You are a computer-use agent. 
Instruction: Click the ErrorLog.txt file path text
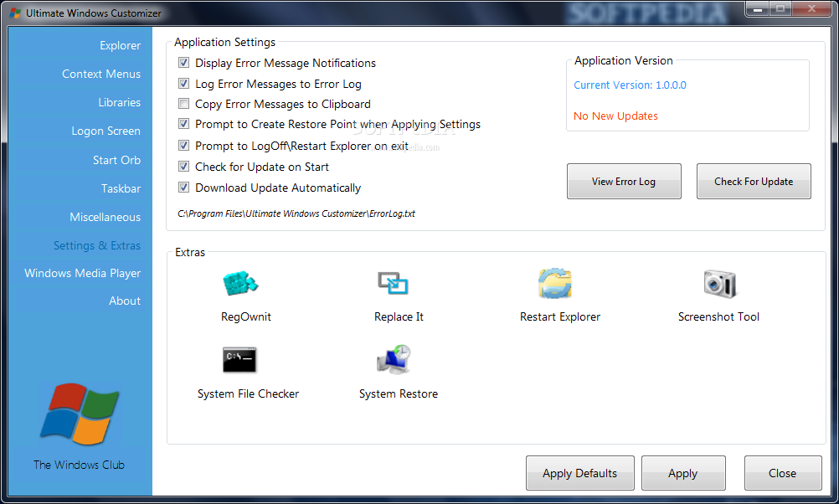point(296,213)
